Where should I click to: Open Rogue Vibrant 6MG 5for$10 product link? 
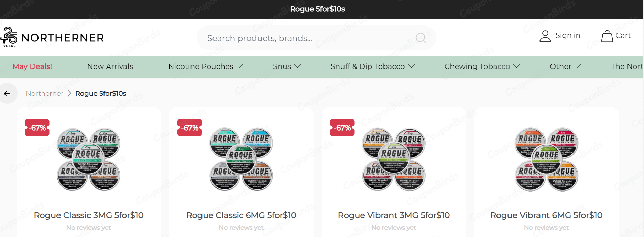point(546,215)
